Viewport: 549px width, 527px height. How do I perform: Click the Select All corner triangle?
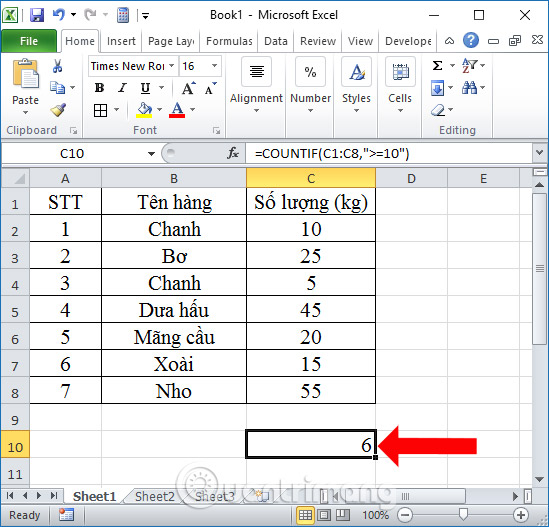point(15,179)
